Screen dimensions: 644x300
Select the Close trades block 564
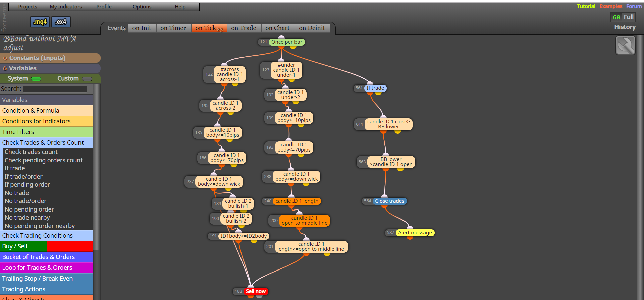[389, 201]
